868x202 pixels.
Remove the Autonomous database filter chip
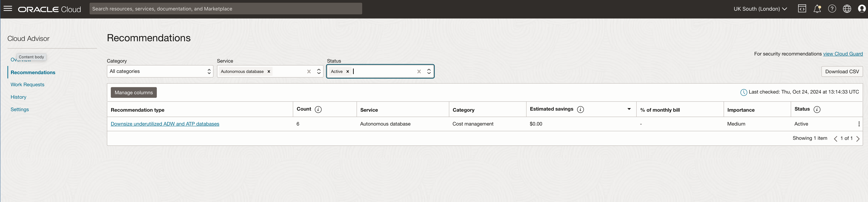(269, 71)
